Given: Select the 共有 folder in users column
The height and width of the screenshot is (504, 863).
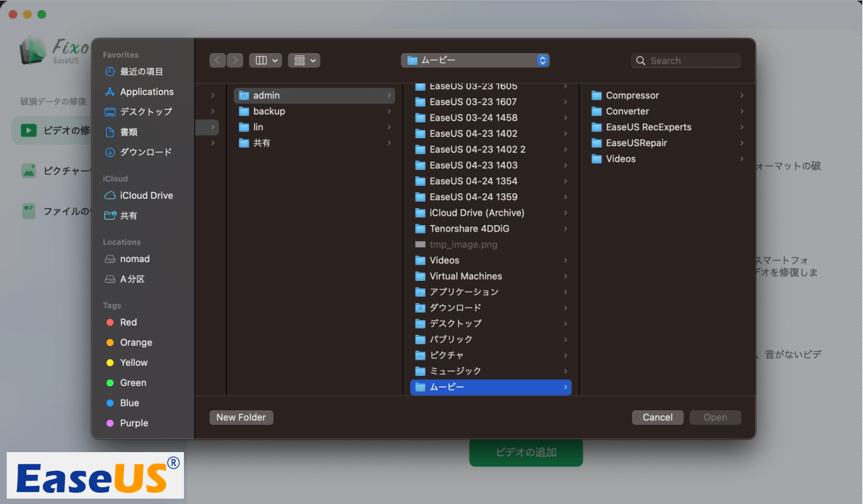Looking at the screenshot, I should (x=315, y=143).
